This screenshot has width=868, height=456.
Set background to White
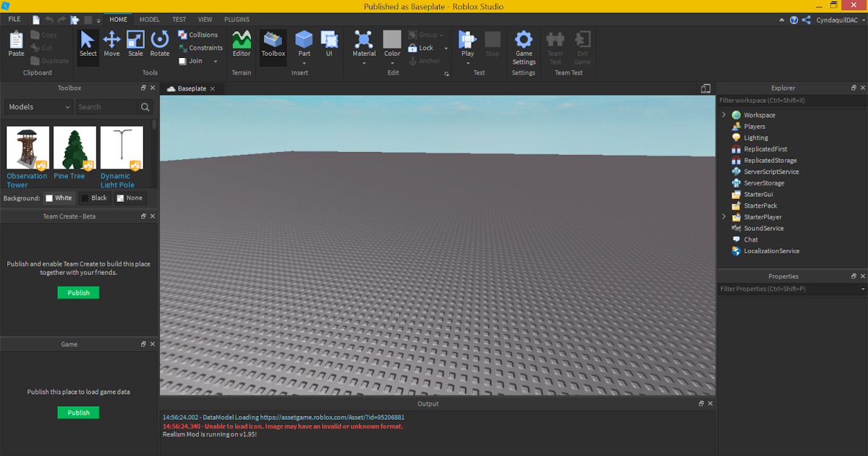[59, 198]
